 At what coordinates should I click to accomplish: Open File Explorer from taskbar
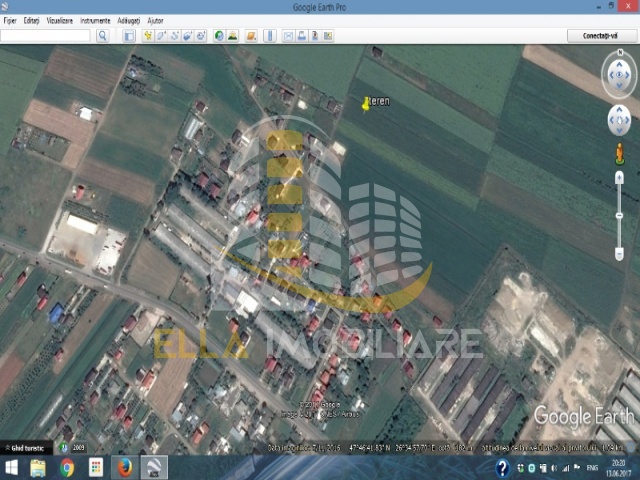click(x=38, y=468)
